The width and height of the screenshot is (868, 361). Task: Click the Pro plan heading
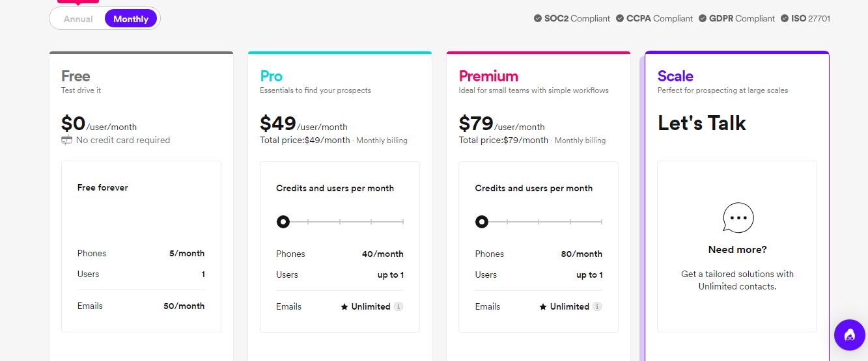coord(271,76)
